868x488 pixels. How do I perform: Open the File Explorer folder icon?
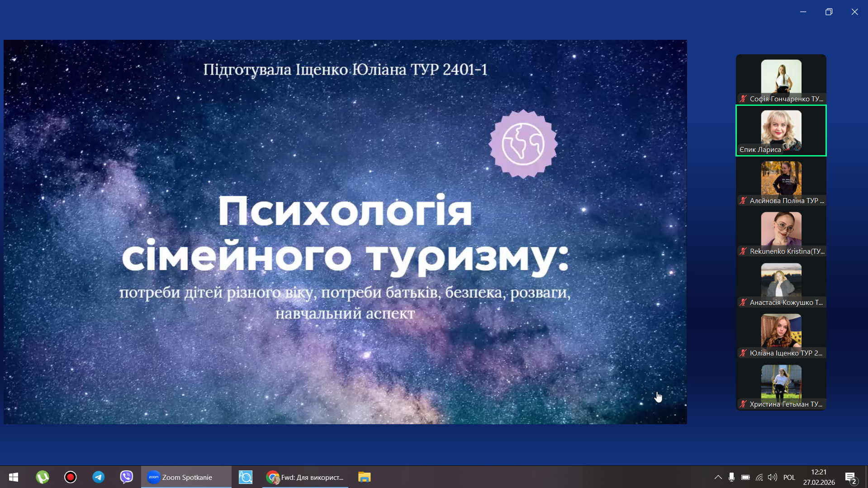point(364,477)
